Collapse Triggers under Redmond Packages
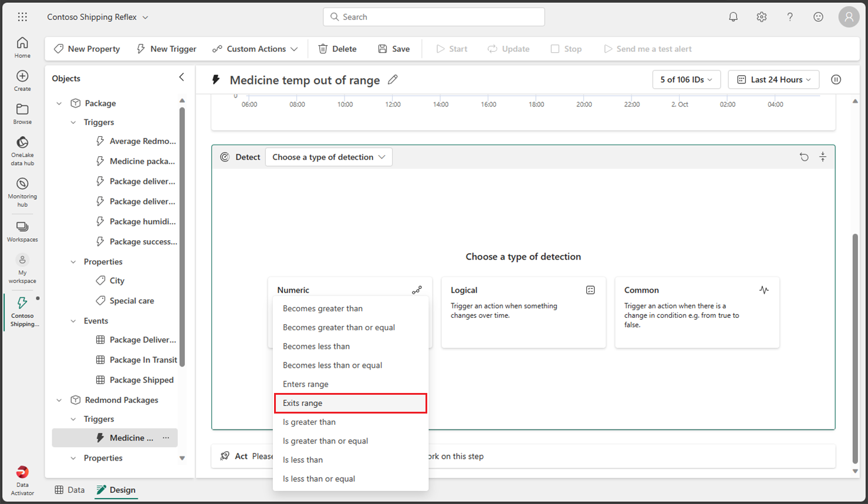The image size is (868, 504). [x=73, y=419]
